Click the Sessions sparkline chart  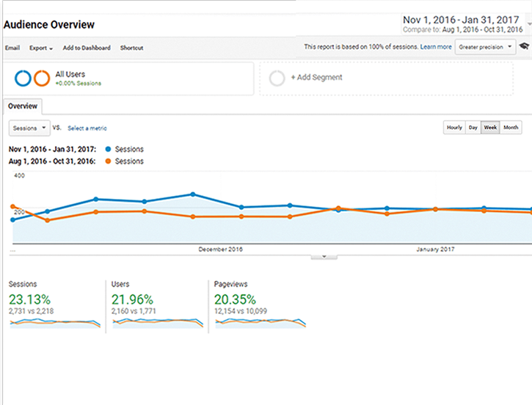[55, 323]
